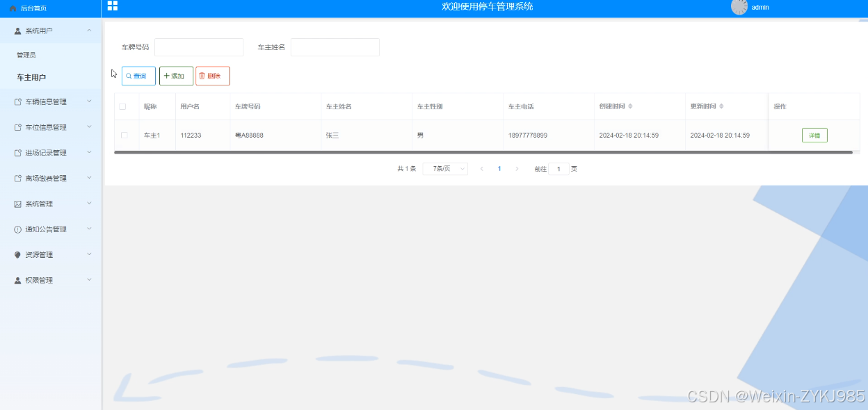Image resolution: width=868 pixels, height=410 pixels.
Task: Click the 共 1 条 total count text
Action: tap(407, 169)
